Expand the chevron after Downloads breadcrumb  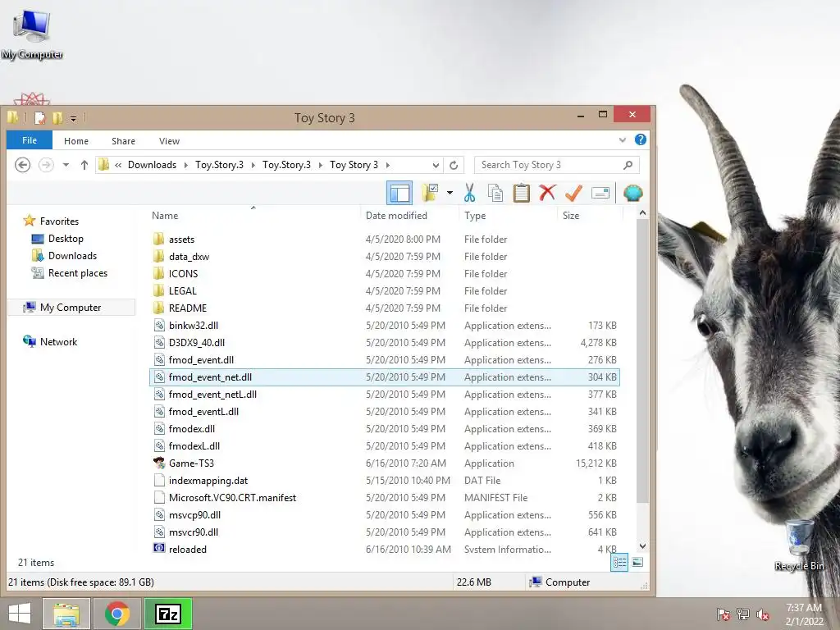coord(186,165)
